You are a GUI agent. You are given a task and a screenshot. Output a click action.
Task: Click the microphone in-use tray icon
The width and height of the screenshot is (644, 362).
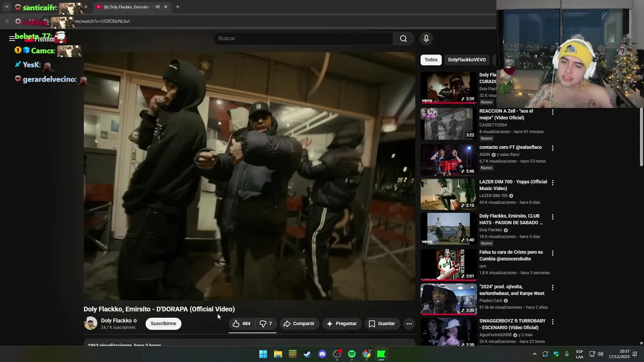pyautogui.click(x=567, y=354)
